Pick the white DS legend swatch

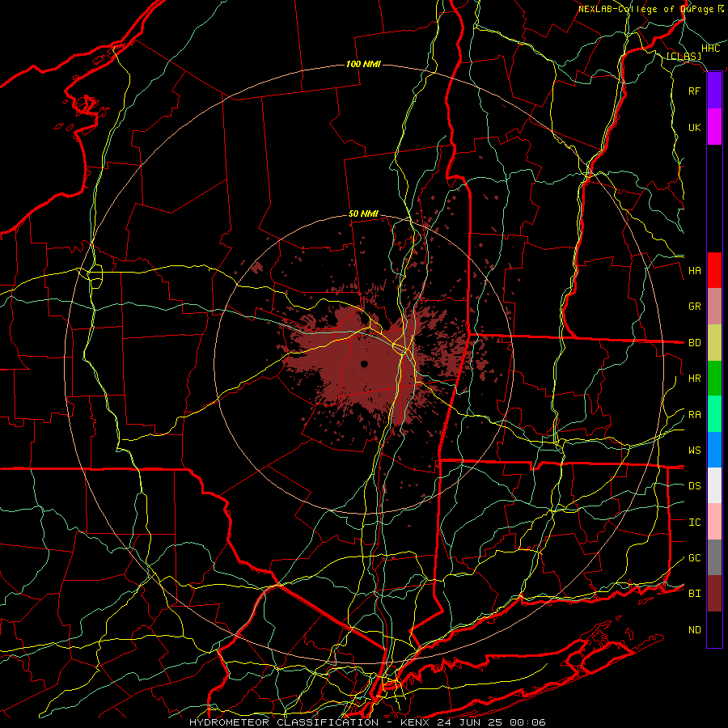(714, 485)
